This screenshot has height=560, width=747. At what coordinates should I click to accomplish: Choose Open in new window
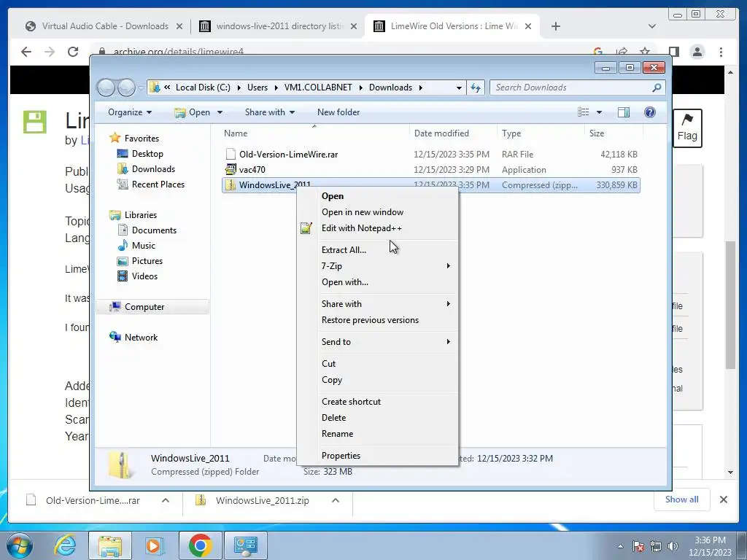(362, 212)
